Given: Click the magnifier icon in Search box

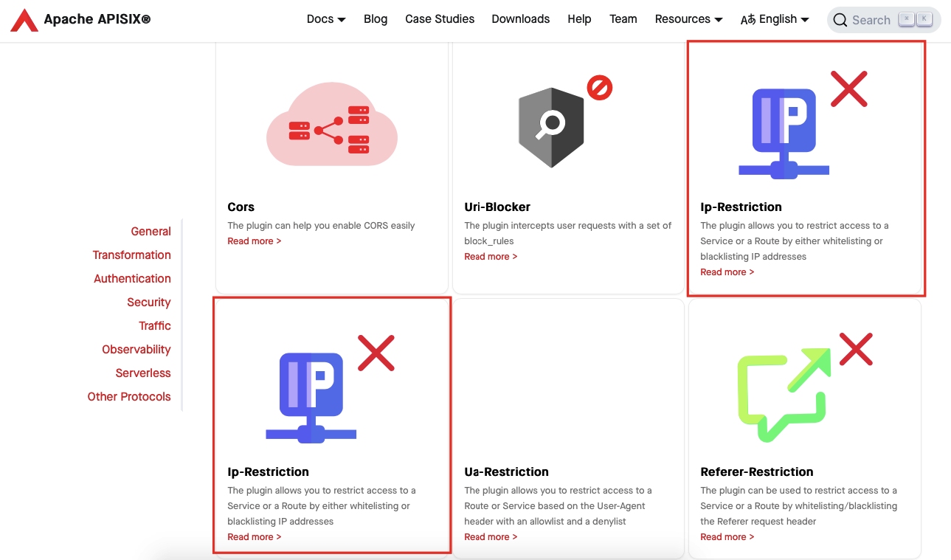Looking at the screenshot, I should pos(840,20).
